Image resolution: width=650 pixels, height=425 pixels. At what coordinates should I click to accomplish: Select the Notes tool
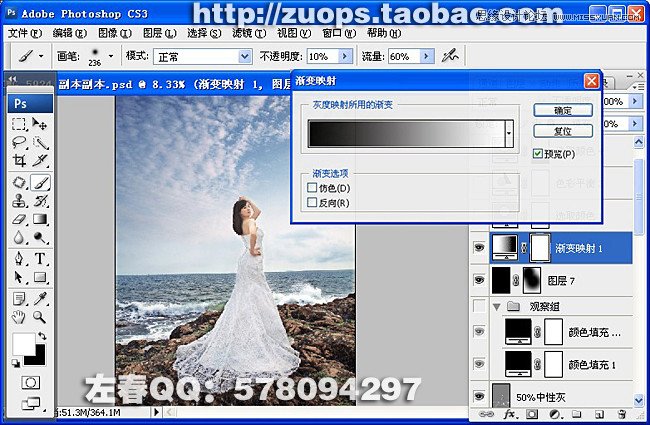19,299
